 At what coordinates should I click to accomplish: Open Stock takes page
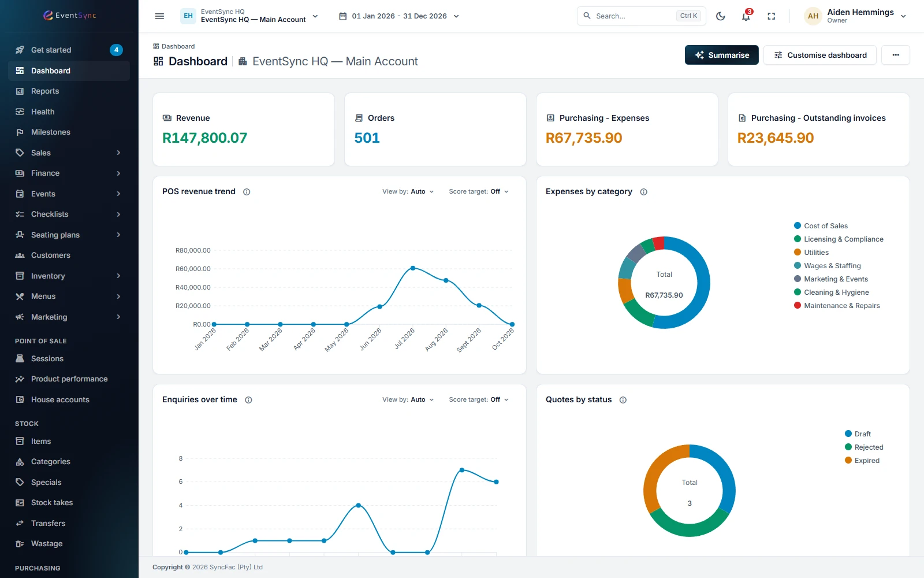pos(69,503)
